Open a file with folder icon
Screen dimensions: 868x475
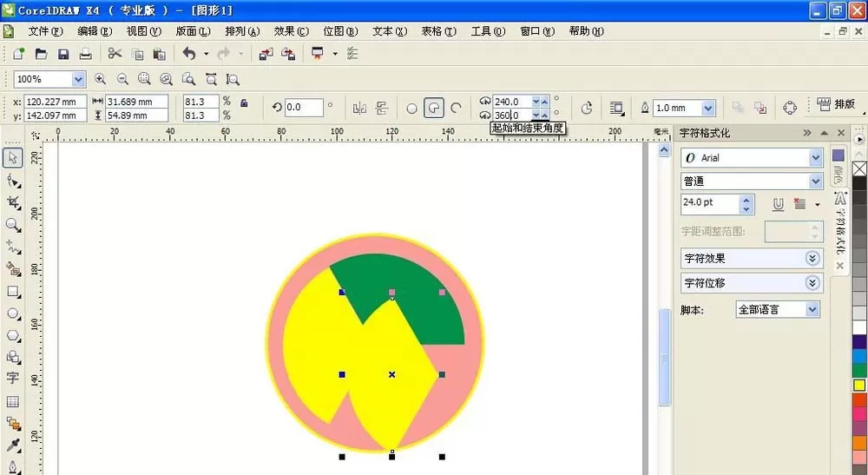pos(41,54)
